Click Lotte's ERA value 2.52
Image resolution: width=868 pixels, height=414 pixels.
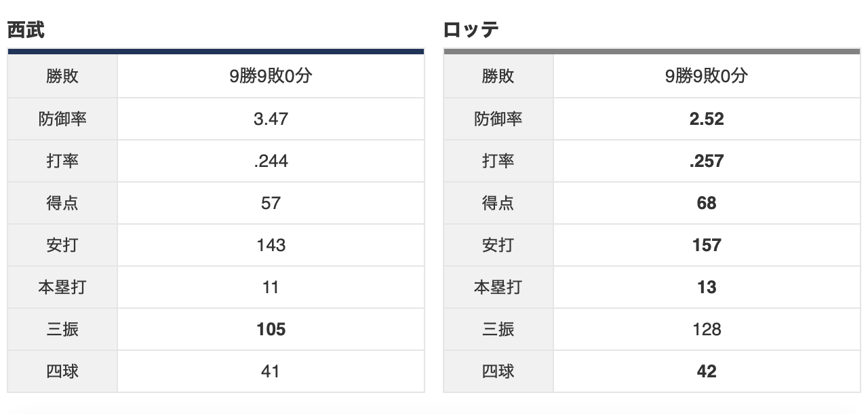707,119
